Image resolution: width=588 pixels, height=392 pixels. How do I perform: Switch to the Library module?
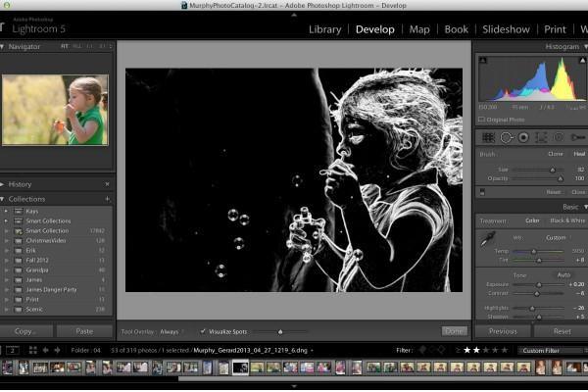coord(325,29)
